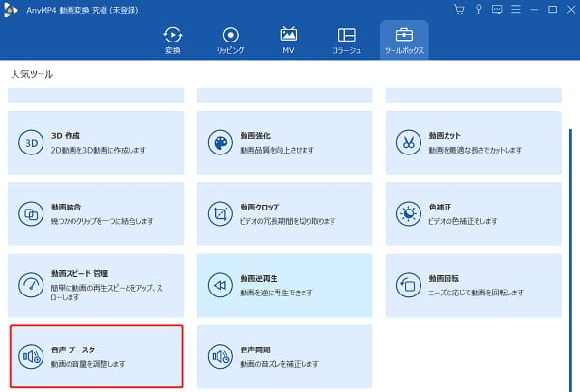
Task: Click the 動画の音量を調整します description
Action: click(x=88, y=364)
